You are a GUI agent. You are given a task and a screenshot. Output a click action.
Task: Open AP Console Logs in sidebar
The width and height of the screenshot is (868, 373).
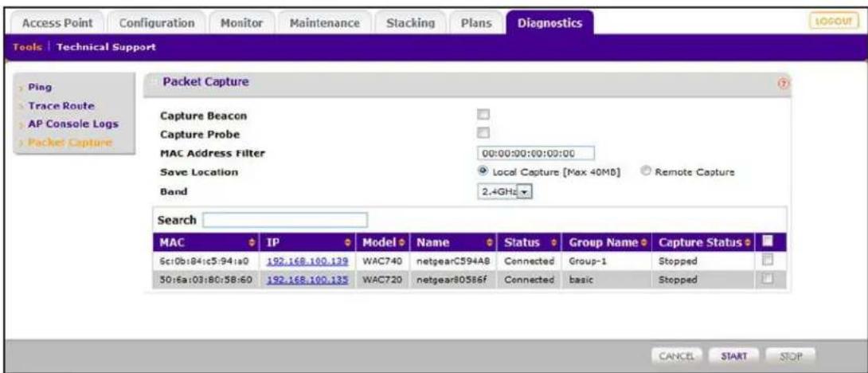point(72,124)
